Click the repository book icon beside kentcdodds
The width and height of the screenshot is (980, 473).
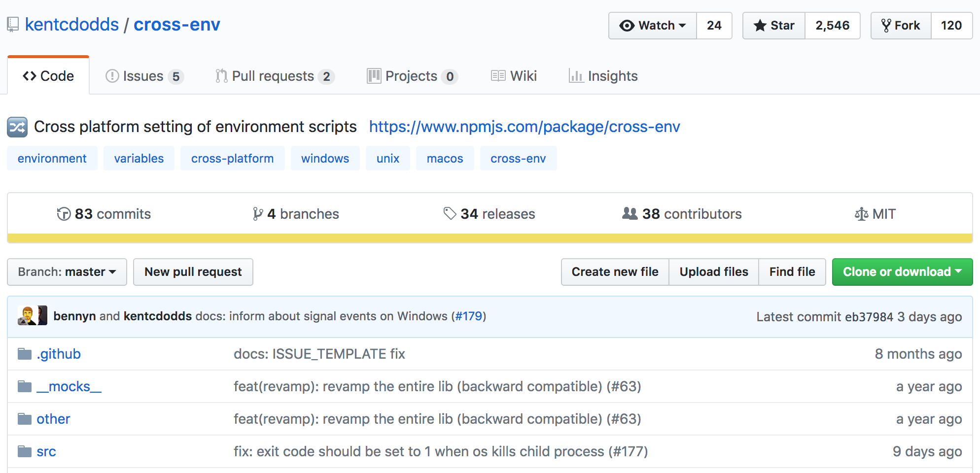click(x=13, y=25)
